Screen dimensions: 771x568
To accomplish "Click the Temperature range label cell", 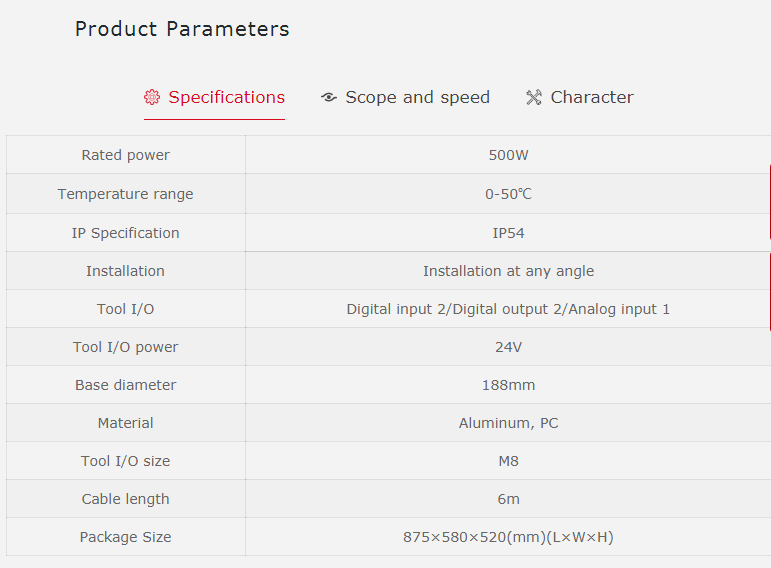I will (x=125, y=194).
